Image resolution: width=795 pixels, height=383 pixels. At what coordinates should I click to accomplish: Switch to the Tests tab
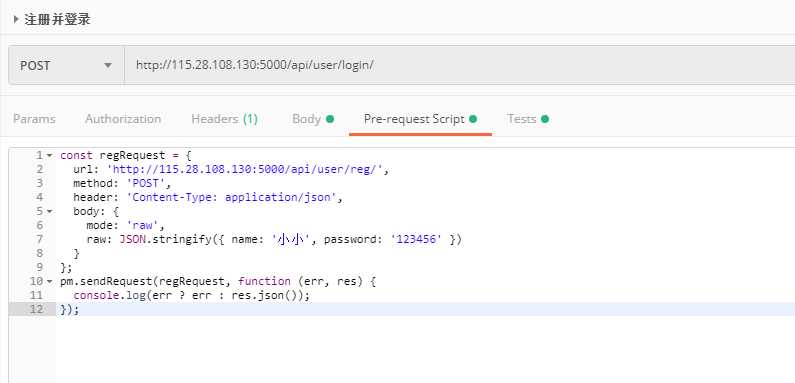[x=528, y=119]
